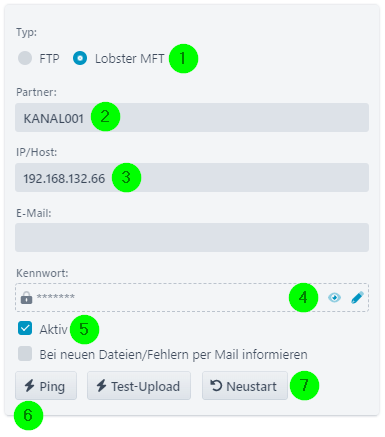
Task: Click the 'Bei neuen Dateien/Fehlern' label
Action: (x=173, y=355)
